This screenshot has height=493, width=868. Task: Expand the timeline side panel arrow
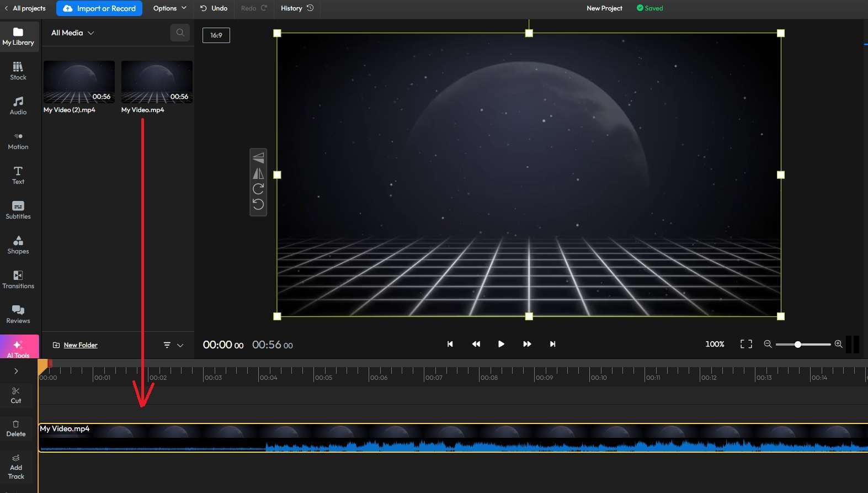16,371
